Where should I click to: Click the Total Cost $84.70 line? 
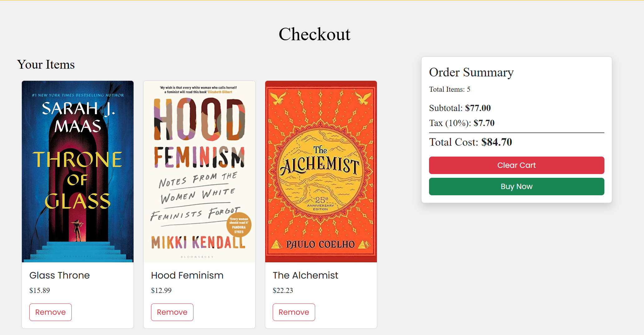click(x=471, y=142)
